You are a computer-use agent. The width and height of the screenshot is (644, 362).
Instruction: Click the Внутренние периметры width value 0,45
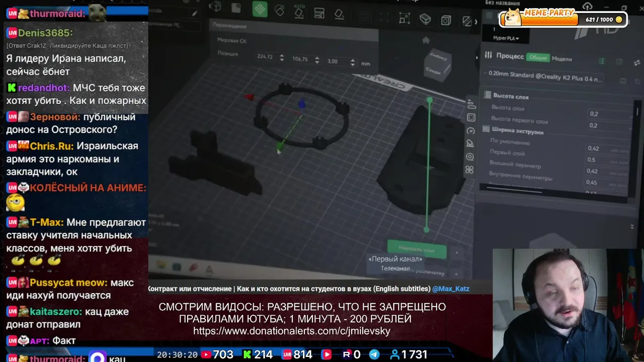tap(605, 183)
